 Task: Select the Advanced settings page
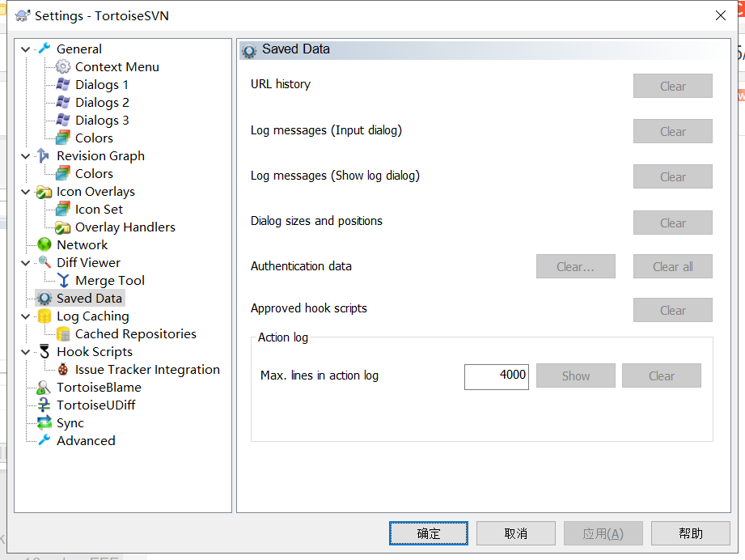click(x=86, y=441)
